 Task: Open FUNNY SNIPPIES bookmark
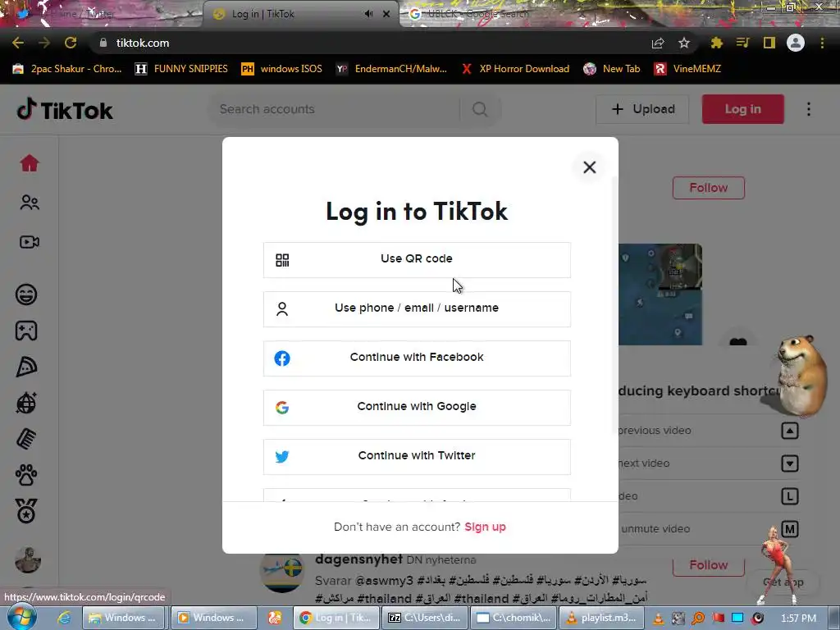point(181,69)
